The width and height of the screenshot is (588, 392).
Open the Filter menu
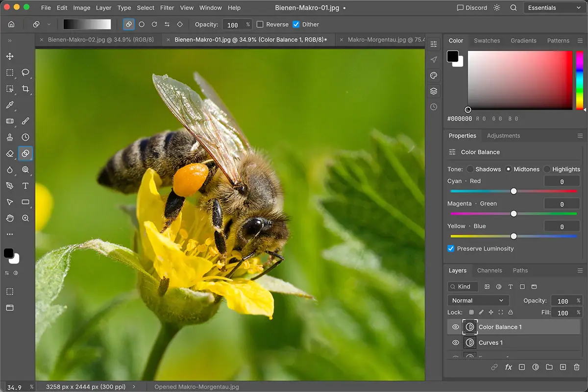[x=167, y=8]
